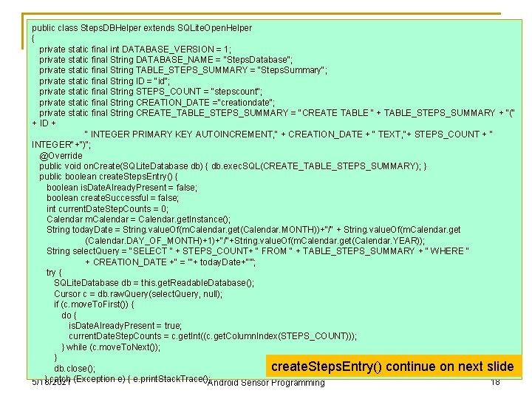Click 'isDateAlreadyPresent = true;' line
The width and height of the screenshot is (532, 399).
point(125,326)
